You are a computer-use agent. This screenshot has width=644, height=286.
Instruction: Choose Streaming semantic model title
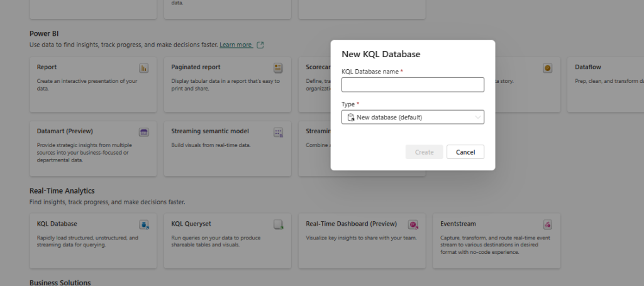210,131
